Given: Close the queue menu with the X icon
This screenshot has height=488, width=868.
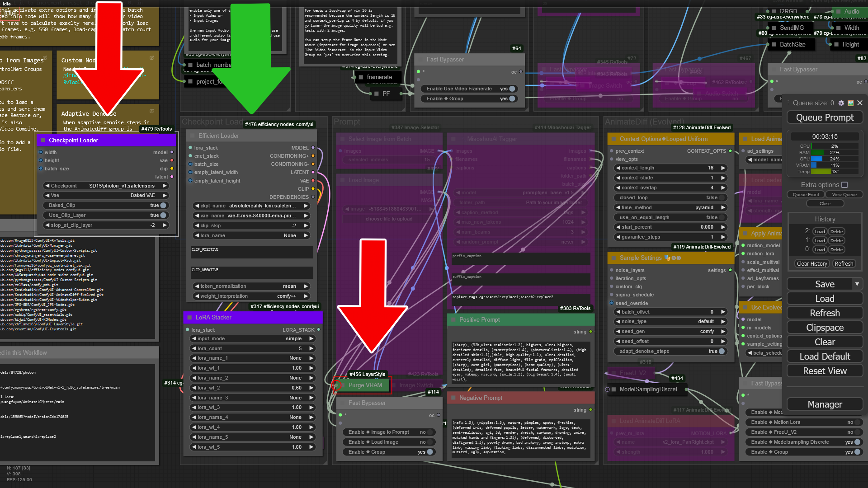Looking at the screenshot, I should click(x=860, y=103).
